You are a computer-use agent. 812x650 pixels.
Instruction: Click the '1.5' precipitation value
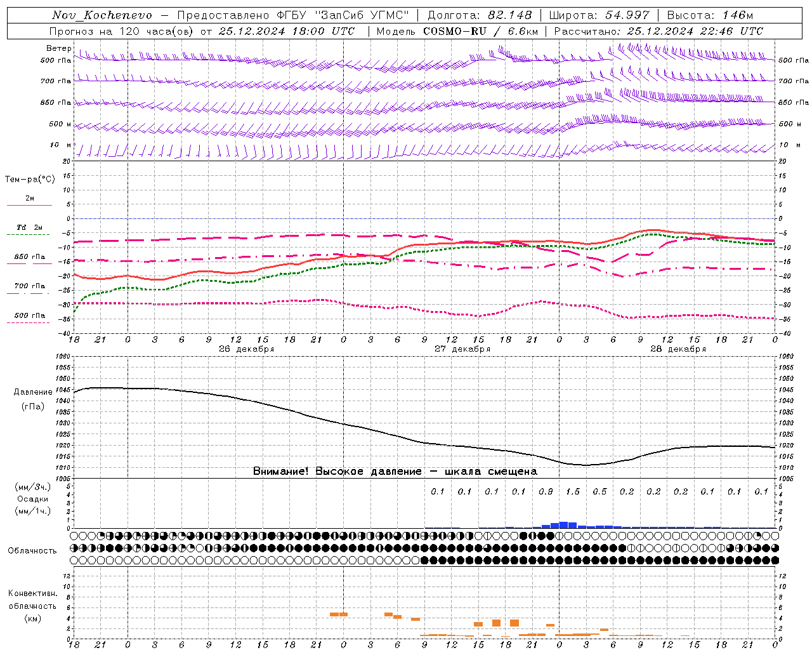tap(573, 492)
